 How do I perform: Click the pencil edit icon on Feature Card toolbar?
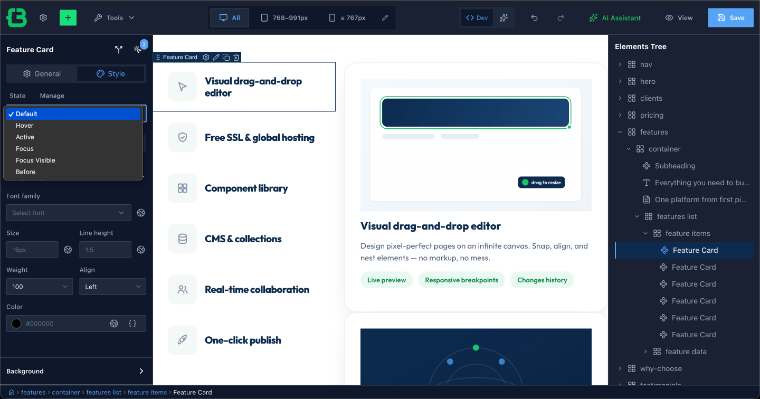point(216,57)
